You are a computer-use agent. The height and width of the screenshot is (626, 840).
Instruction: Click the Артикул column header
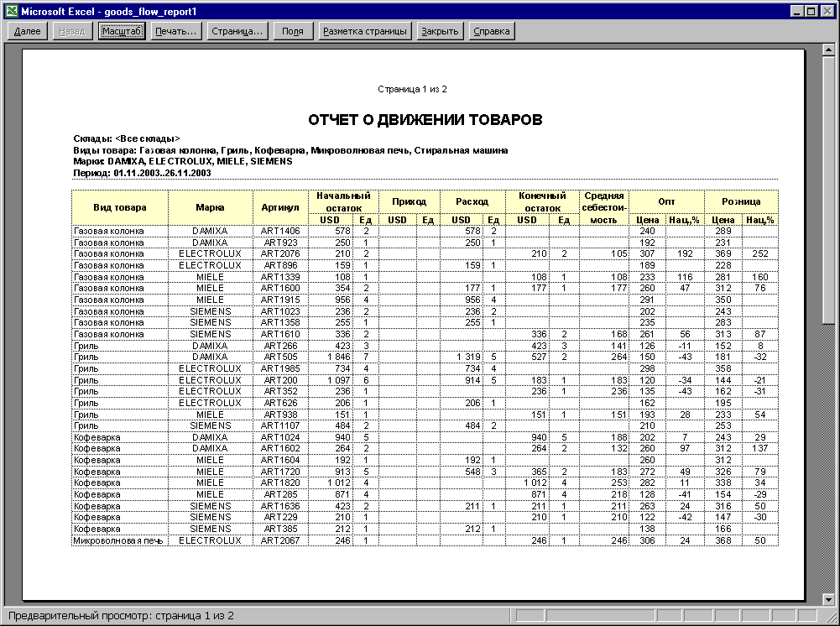tap(280, 208)
